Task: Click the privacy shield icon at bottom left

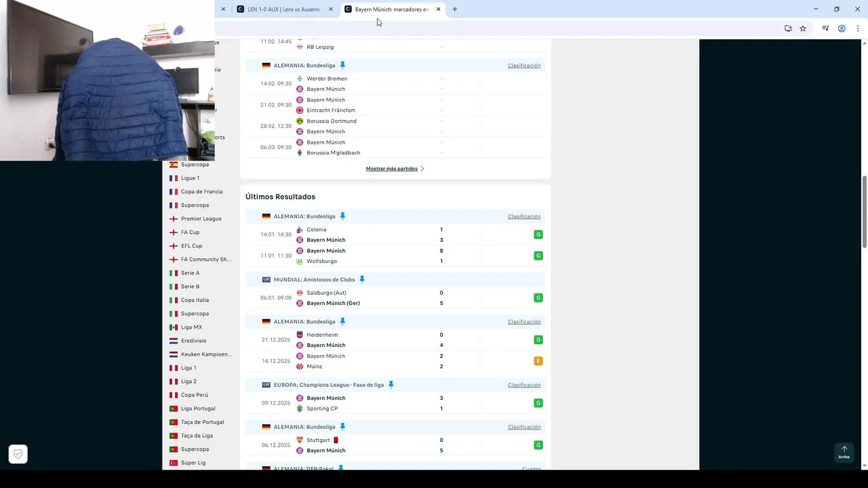Action: tap(18, 454)
